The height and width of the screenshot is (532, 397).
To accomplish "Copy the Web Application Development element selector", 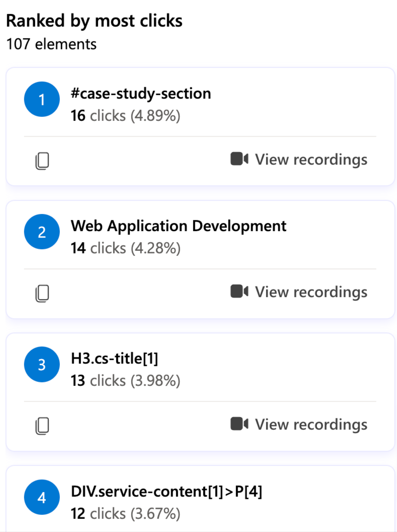I will 42,293.
